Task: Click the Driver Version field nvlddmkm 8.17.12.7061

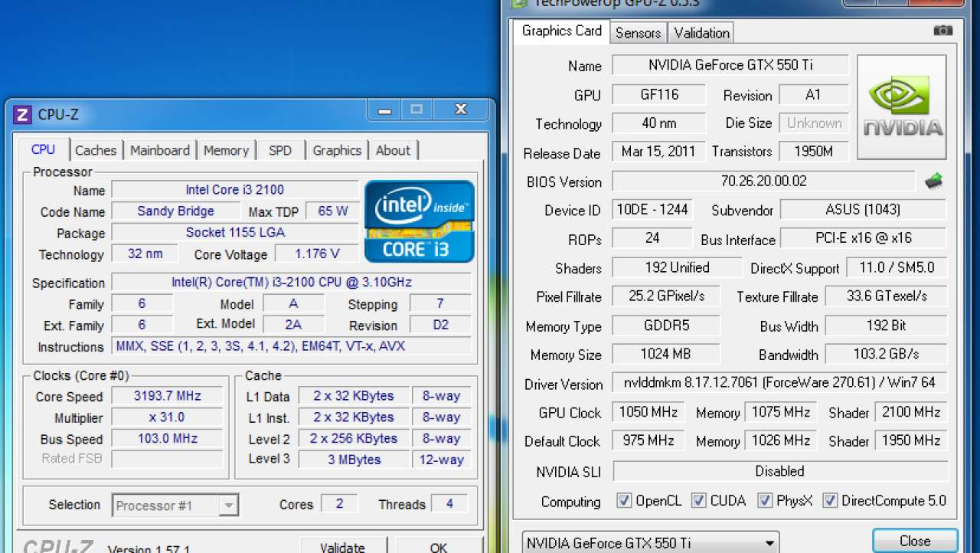Action: [x=779, y=383]
